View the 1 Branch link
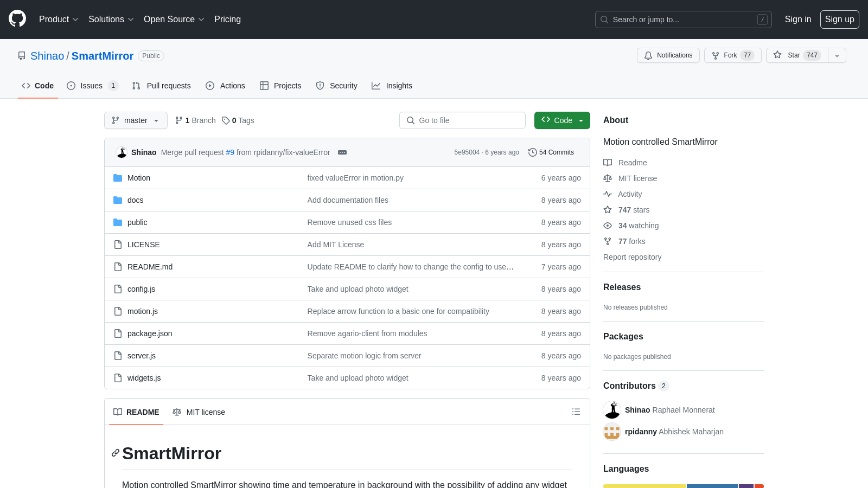 click(195, 120)
